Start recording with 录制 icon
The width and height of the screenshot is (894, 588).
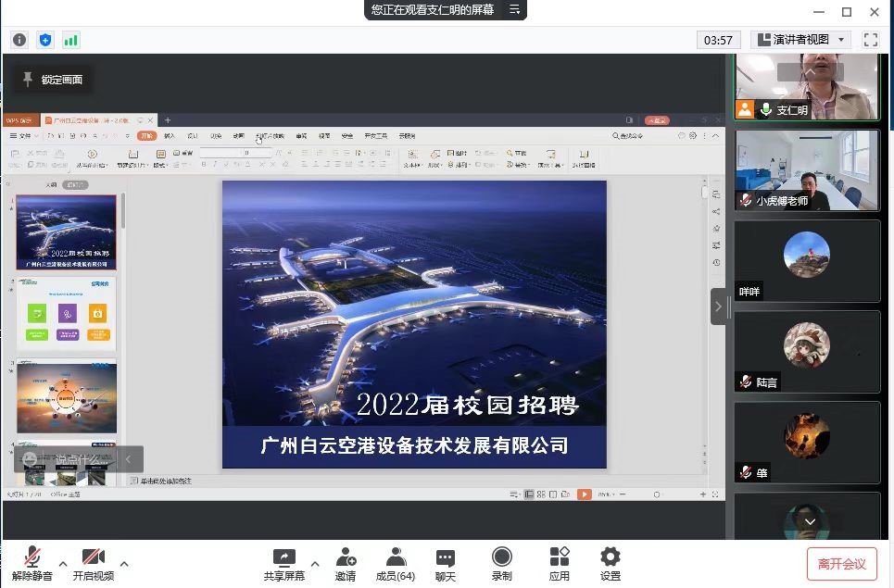point(501,564)
